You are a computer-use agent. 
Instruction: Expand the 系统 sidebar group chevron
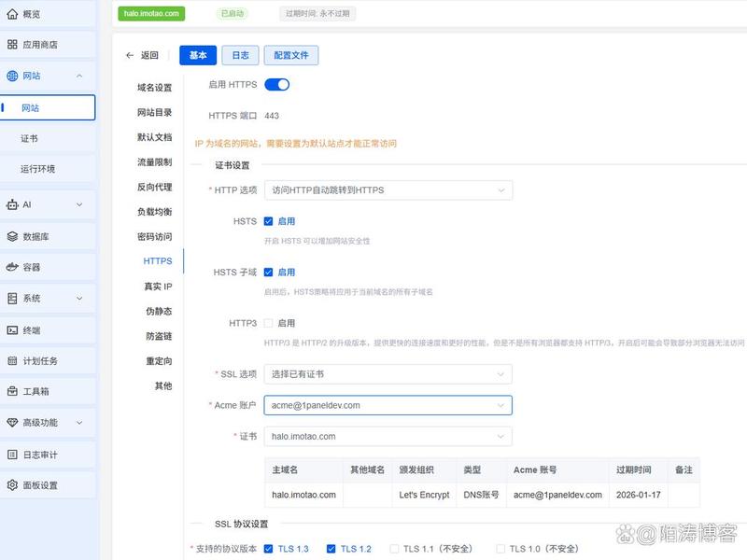point(79,299)
